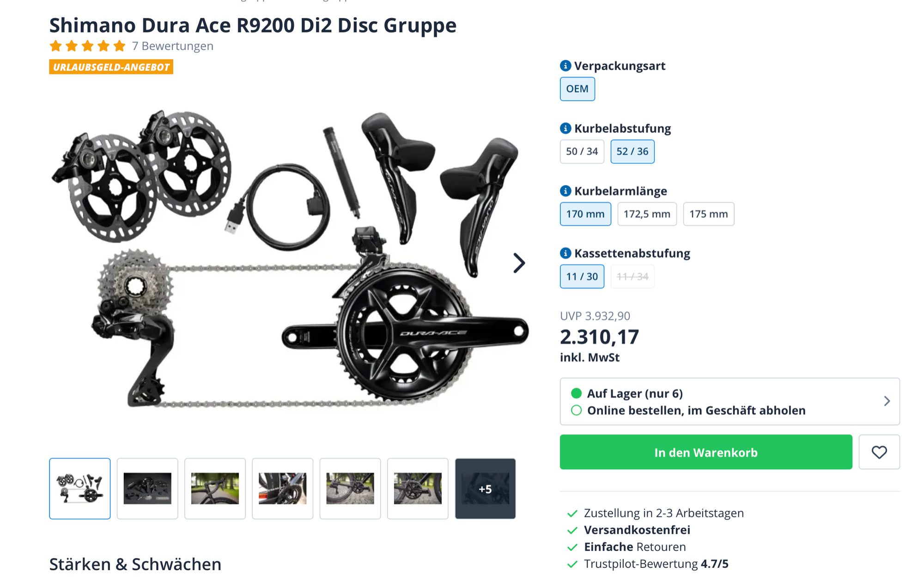This screenshot has width=924, height=584.
Task: Select online order, store pickup radio option
Action: point(576,410)
